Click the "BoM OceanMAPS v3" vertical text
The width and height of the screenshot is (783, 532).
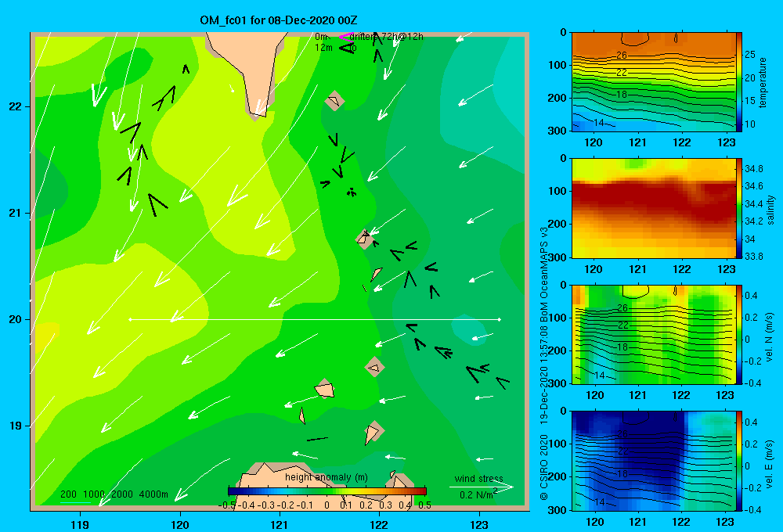click(x=544, y=273)
